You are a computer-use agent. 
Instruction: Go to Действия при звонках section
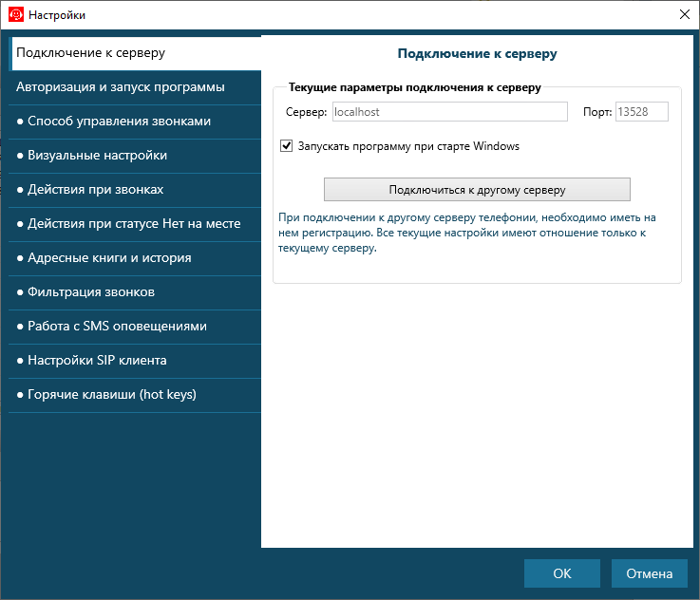click(135, 190)
